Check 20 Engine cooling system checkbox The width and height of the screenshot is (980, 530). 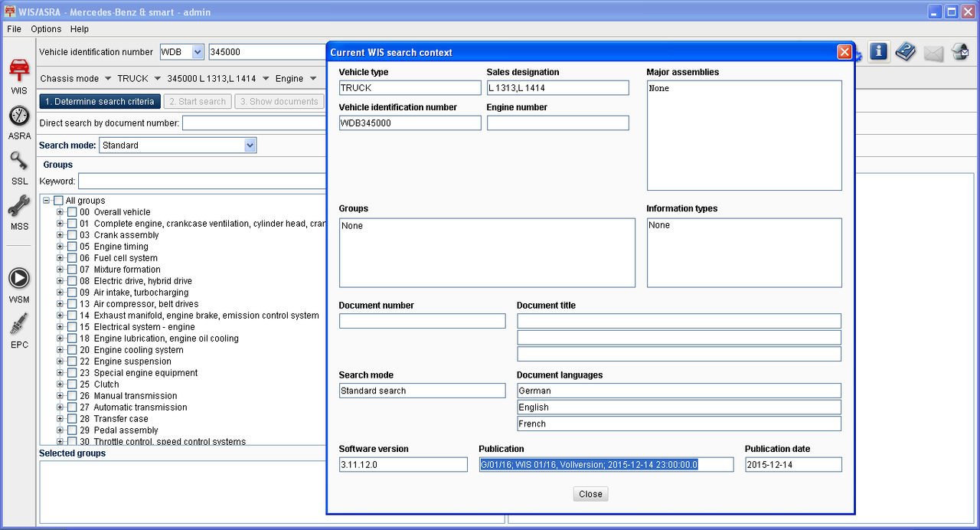(x=72, y=350)
